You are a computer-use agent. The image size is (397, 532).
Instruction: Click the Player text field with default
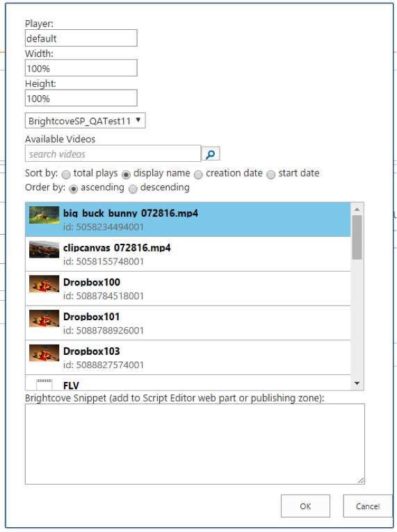coord(81,38)
